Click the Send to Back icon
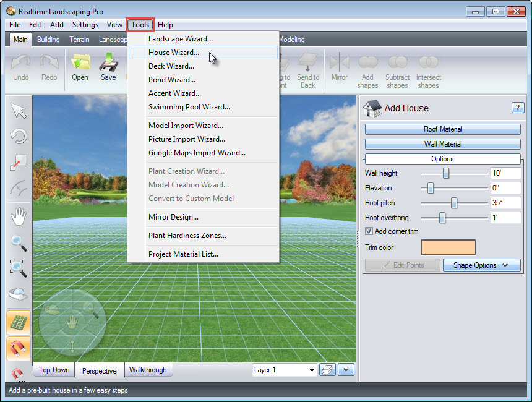The height and width of the screenshot is (402, 532). point(307,62)
